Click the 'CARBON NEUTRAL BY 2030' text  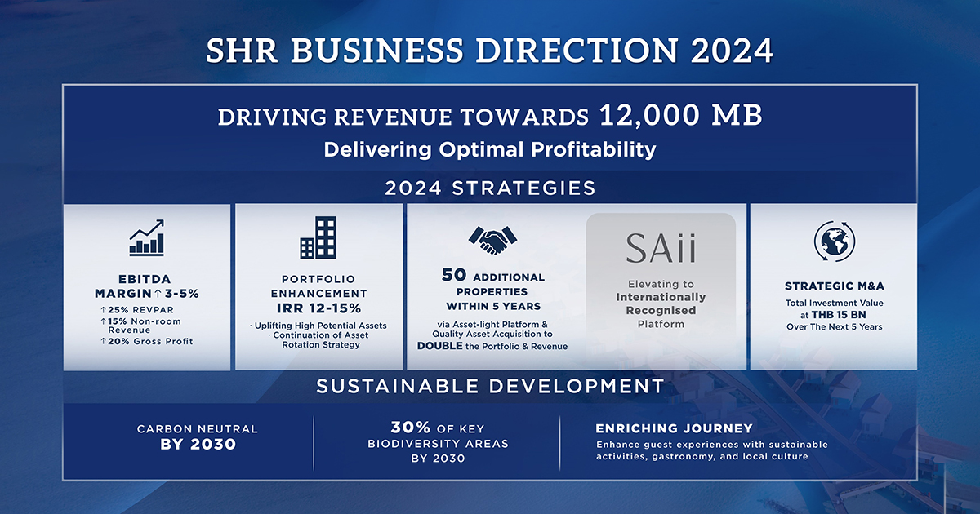197,436
